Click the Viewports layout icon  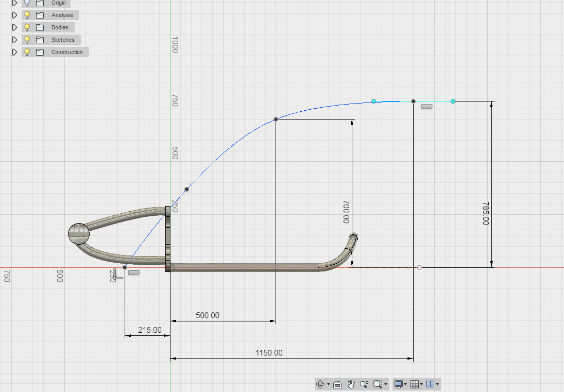[431, 384]
